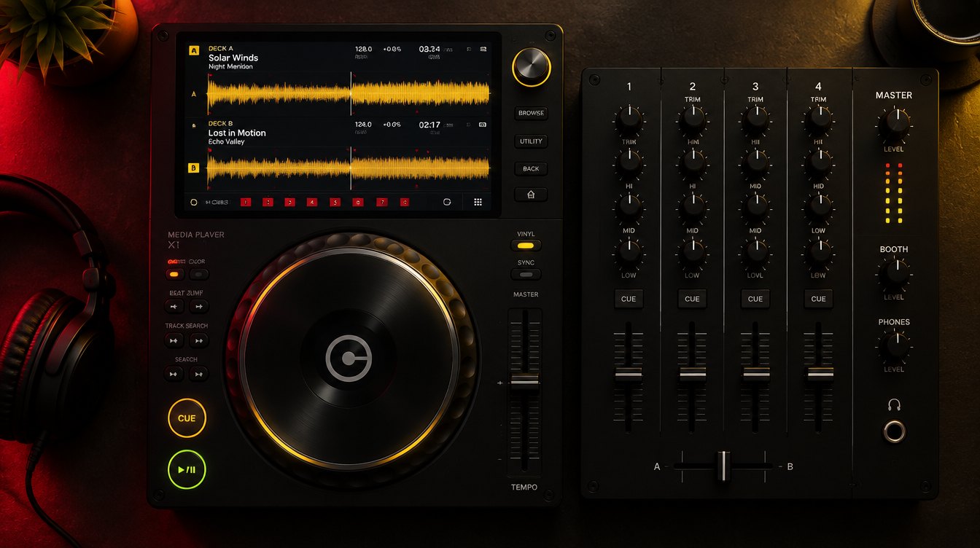Image resolution: width=980 pixels, height=548 pixels.
Task: Trigger hot cue pad 1 on the screen
Action: pyautogui.click(x=246, y=202)
